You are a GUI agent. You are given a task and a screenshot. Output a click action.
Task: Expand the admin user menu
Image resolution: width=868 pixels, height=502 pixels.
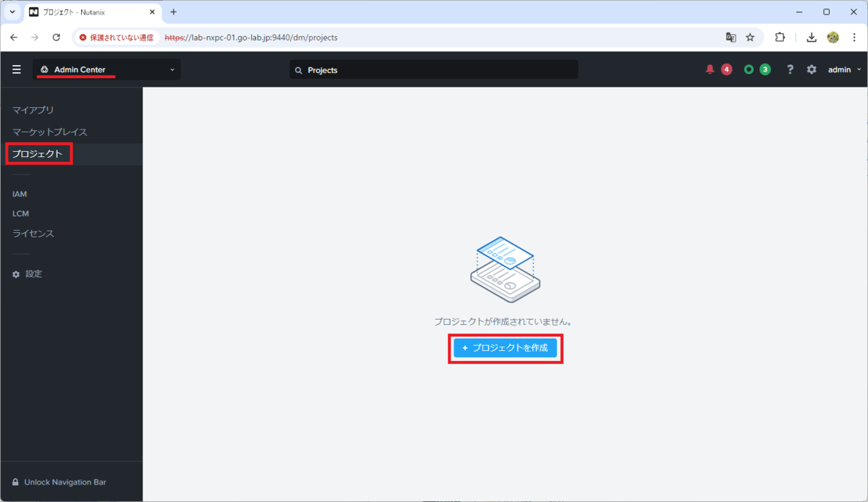(845, 69)
